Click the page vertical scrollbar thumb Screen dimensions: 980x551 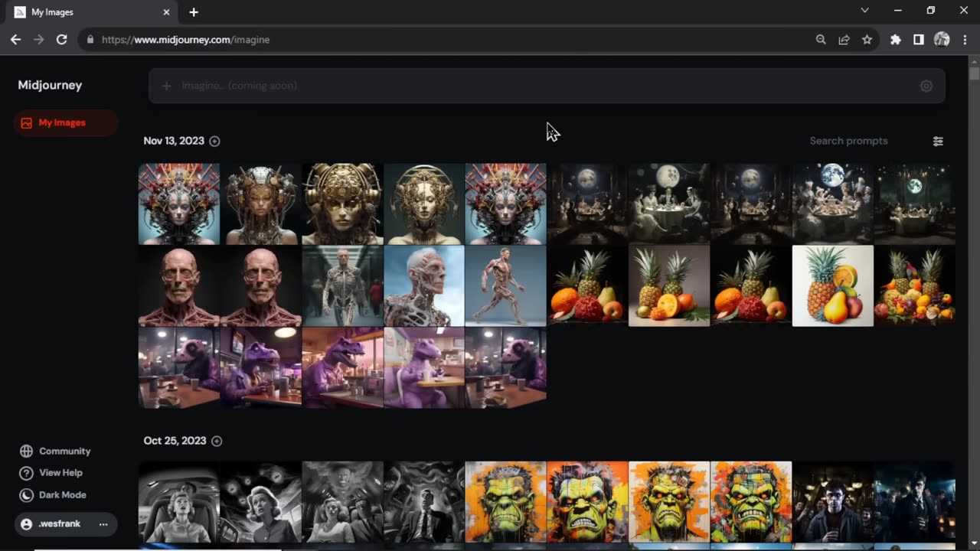coord(974,73)
